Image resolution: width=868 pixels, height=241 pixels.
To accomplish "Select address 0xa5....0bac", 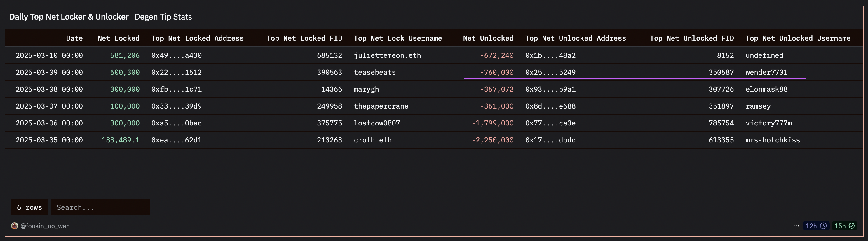I will 176,123.
